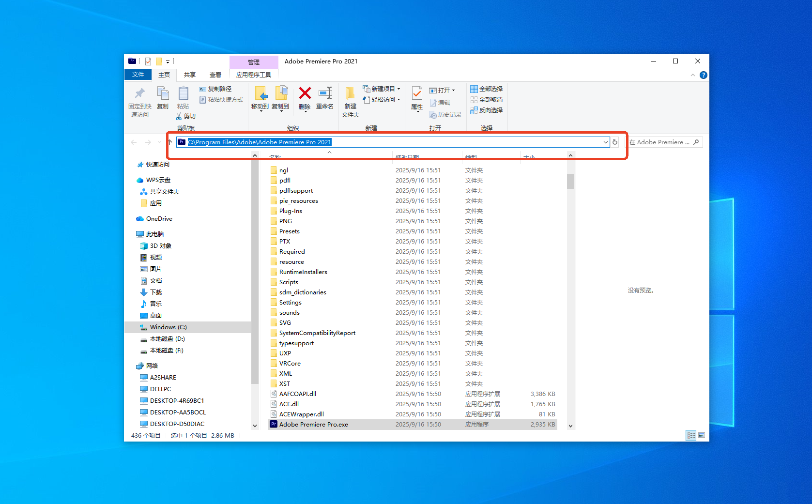
Task: Open Properties (属性) from the ribbon
Action: click(x=416, y=93)
